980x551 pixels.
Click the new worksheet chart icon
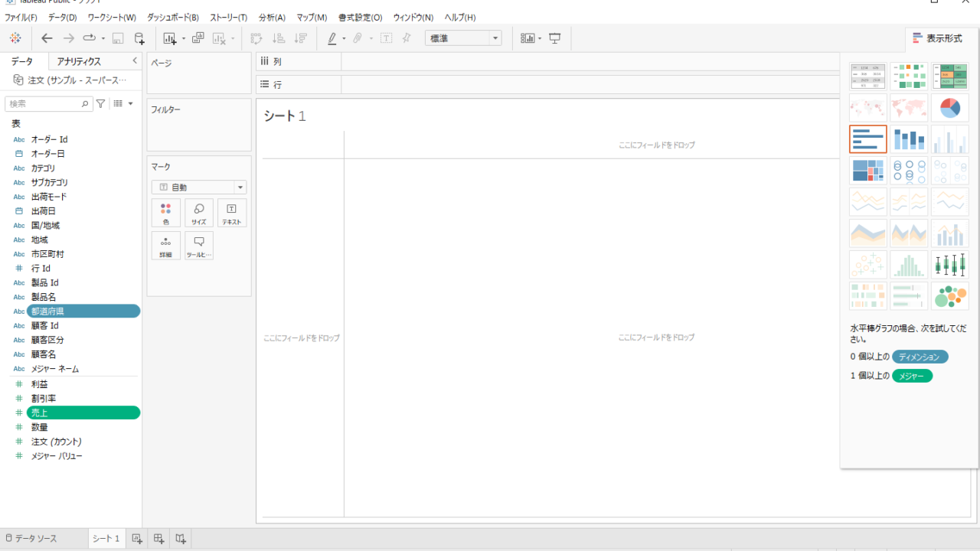tap(169, 38)
